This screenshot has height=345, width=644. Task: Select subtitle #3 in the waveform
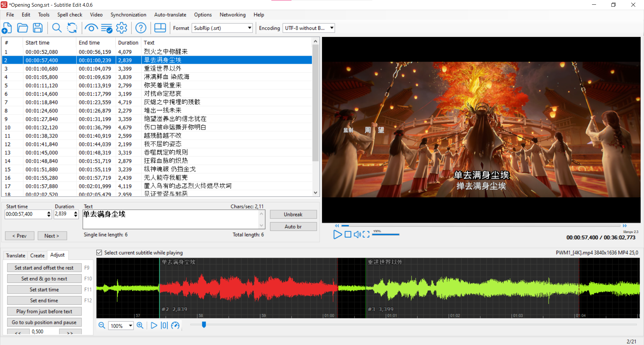[472, 288]
